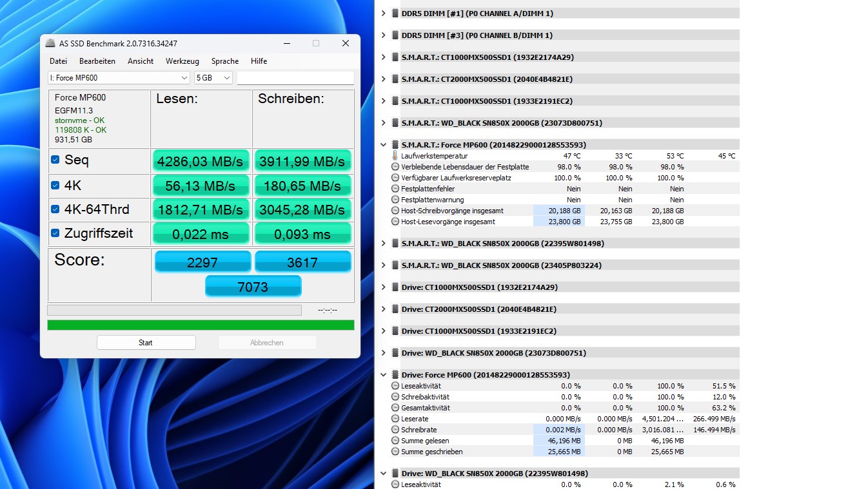The width and height of the screenshot is (868, 489).
Task: Click the Zugriffszeit read result 0,022 ms
Action: pyautogui.click(x=201, y=234)
